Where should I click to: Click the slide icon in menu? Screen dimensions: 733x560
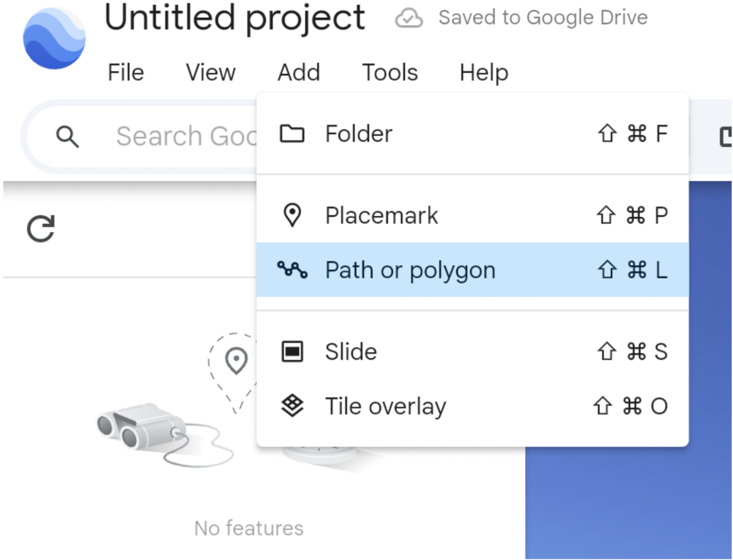(292, 351)
